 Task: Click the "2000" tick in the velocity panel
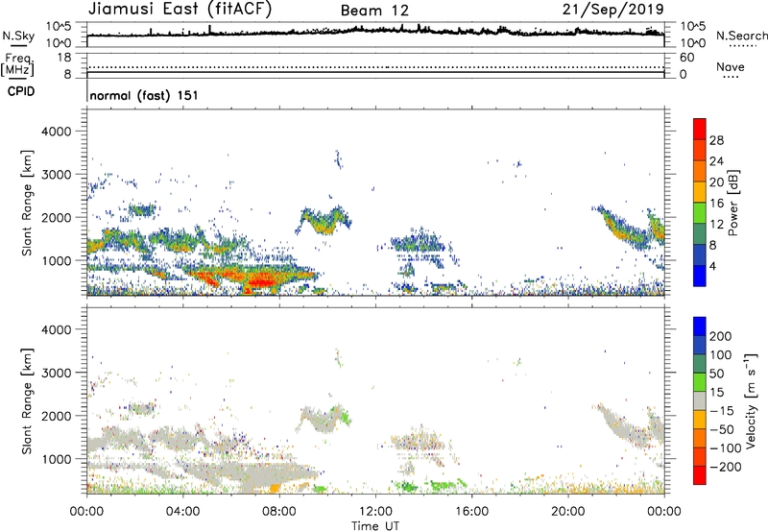click(57, 416)
